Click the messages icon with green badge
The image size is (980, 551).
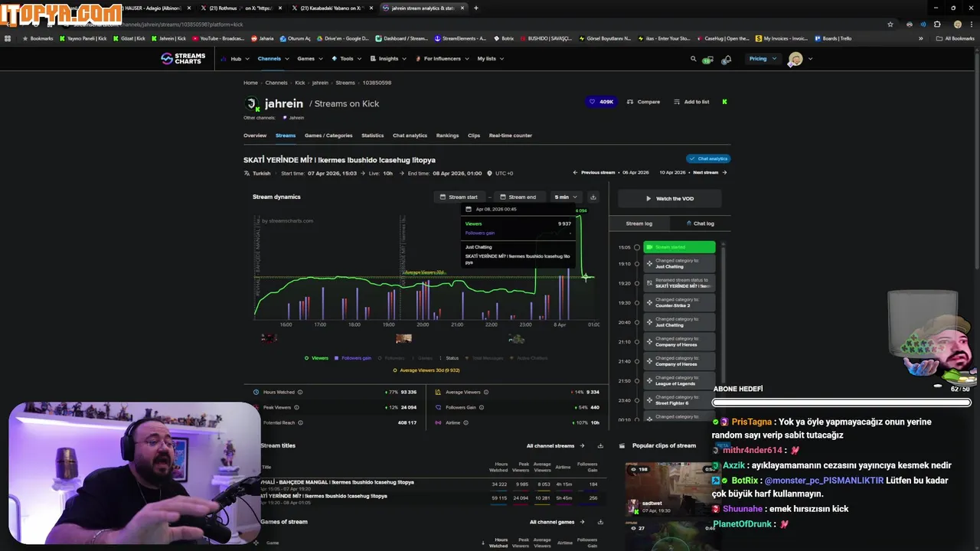point(708,60)
